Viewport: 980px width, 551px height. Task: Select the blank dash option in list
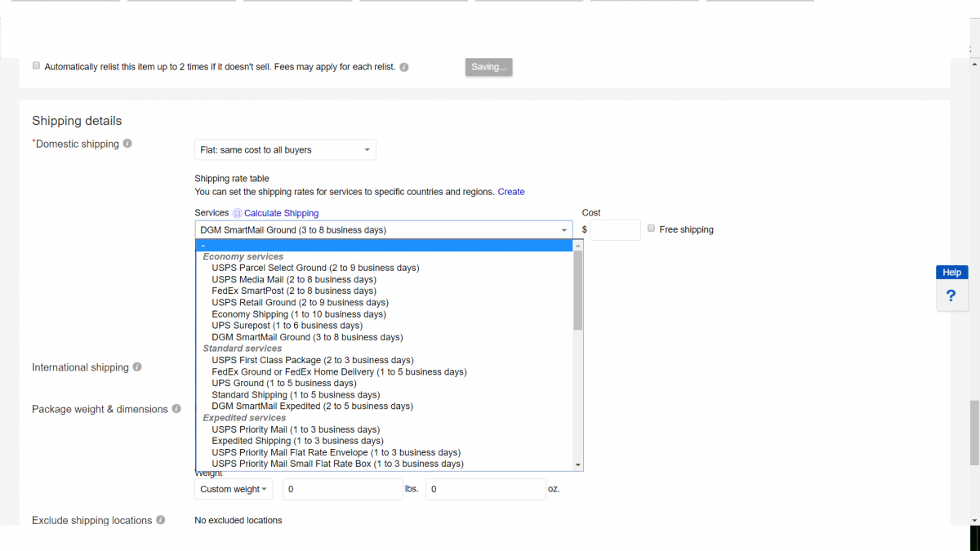(x=385, y=245)
